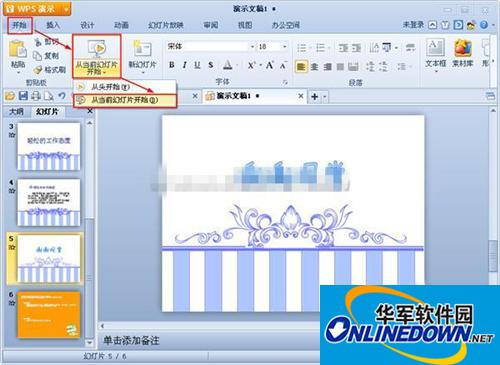Toggle Underline formatting
The image size is (500, 365).
(197, 65)
